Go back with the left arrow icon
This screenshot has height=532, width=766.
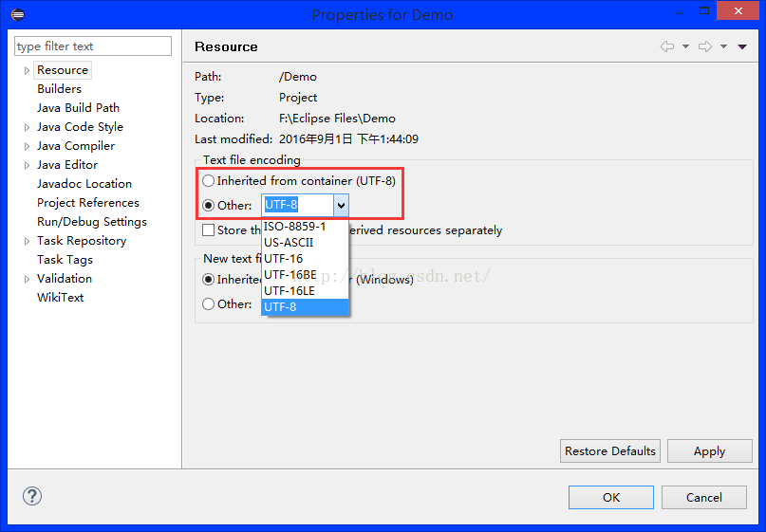pyautogui.click(x=667, y=46)
